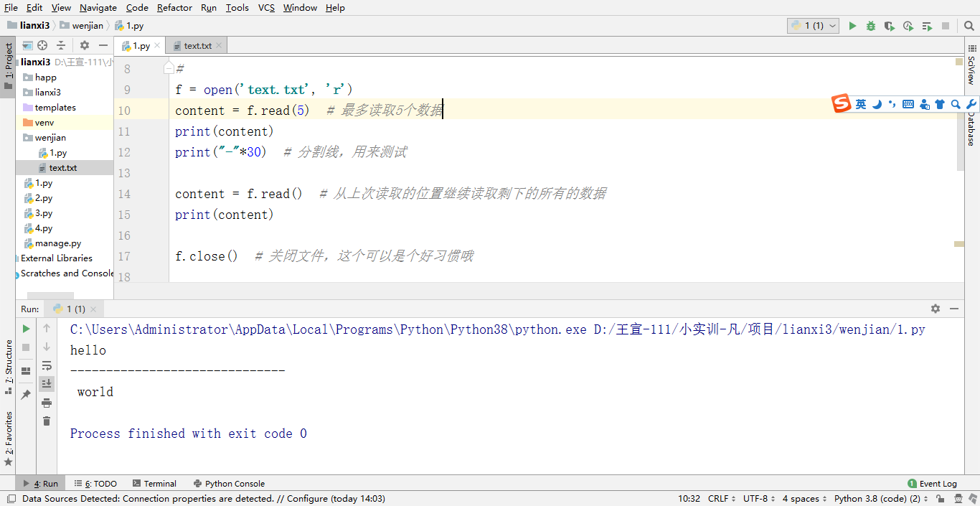Close the '1 (1)' Run tab
The image size is (980, 506).
93,309
